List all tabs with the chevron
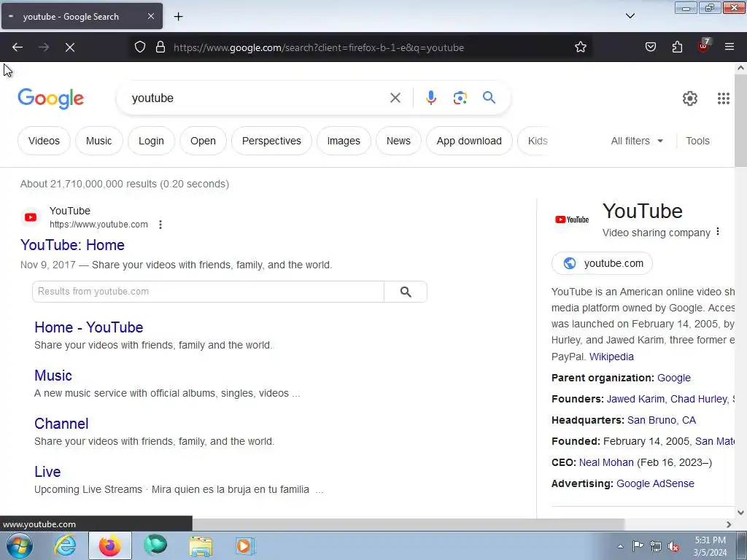Viewport: 747px width, 560px height. point(630,16)
